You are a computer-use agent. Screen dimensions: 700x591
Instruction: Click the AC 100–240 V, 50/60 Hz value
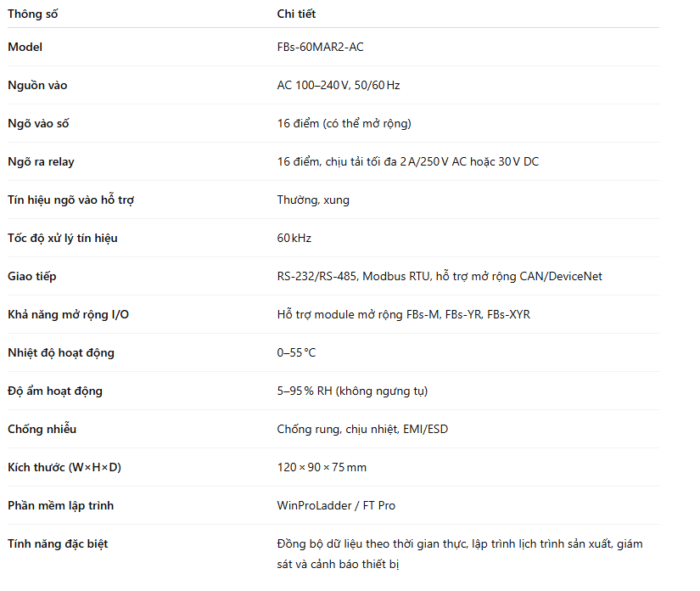(338, 85)
